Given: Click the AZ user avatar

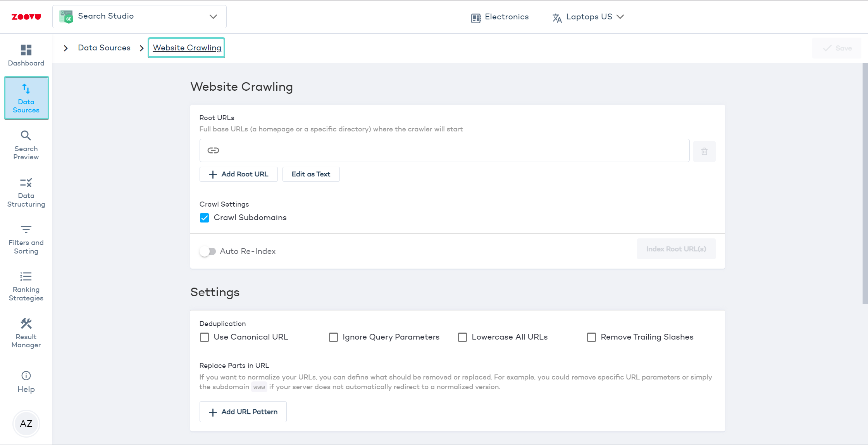Looking at the screenshot, I should (x=26, y=424).
